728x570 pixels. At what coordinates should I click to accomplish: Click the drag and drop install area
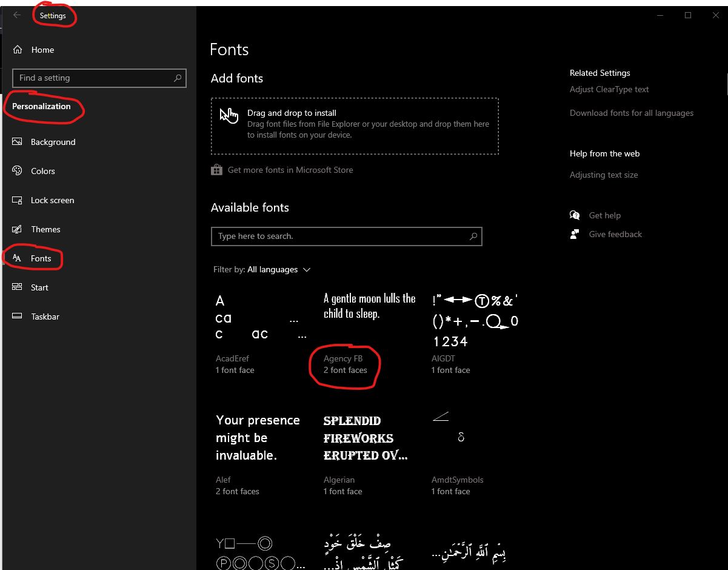point(355,126)
